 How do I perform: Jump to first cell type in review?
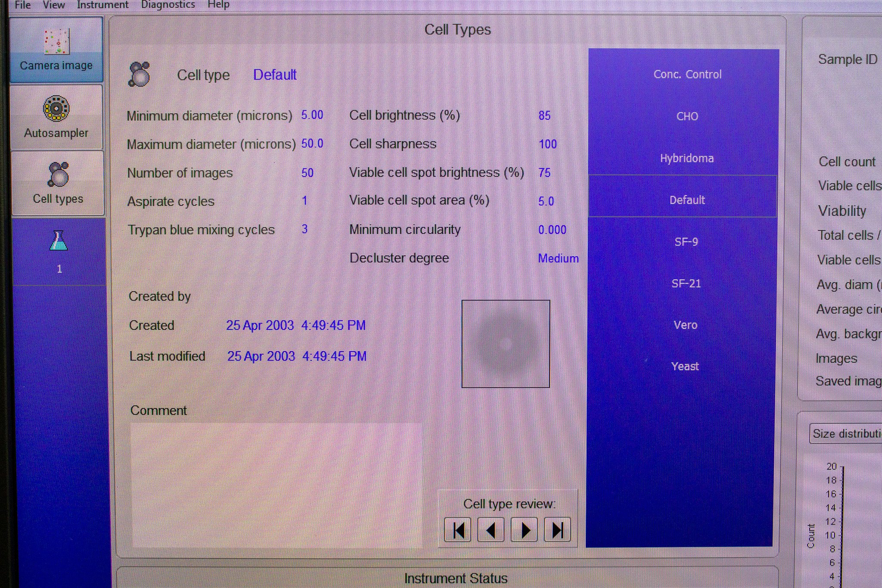click(458, 530)
